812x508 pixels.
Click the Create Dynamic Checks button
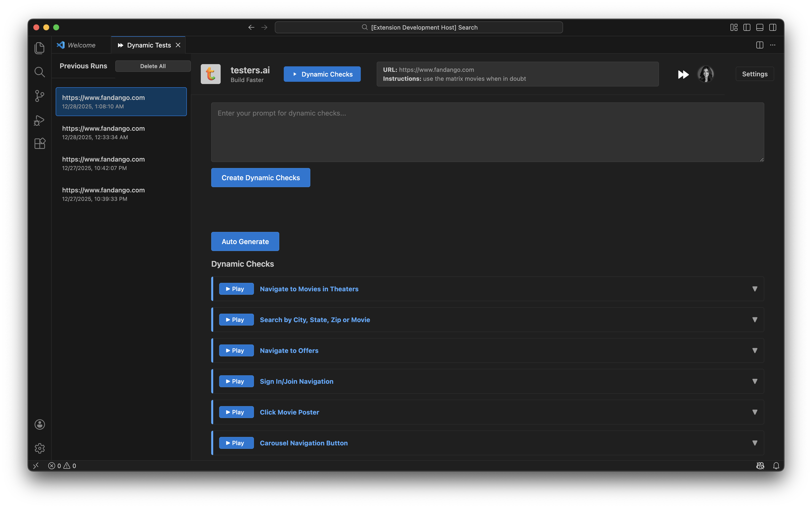(x=261, y=178)
